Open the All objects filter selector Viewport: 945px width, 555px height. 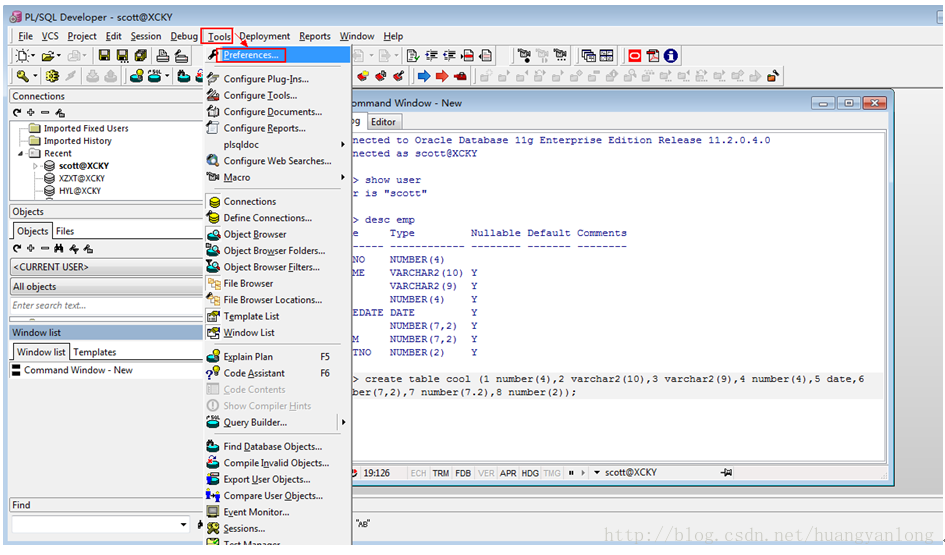point(107,287)
